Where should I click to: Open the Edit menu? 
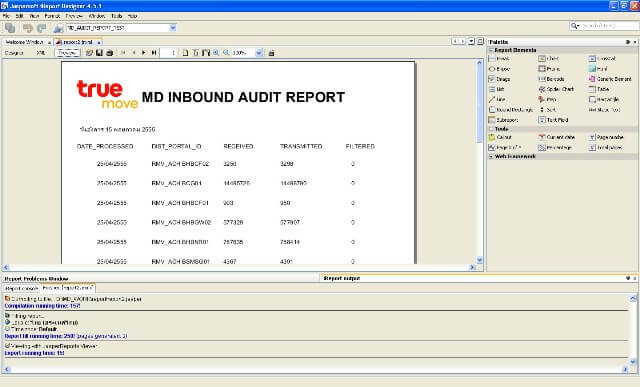click(x=19, y=16)
